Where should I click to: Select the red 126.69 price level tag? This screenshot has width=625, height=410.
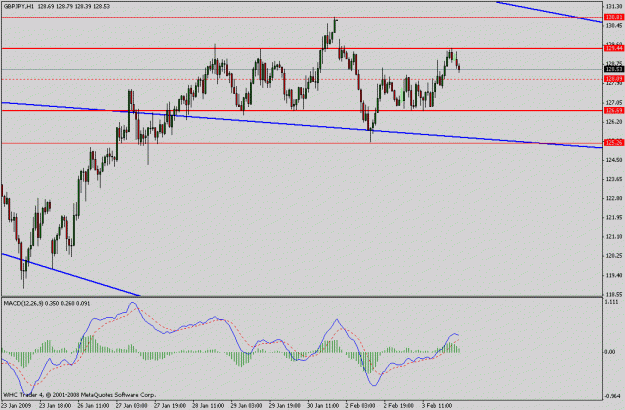(614, 111)
